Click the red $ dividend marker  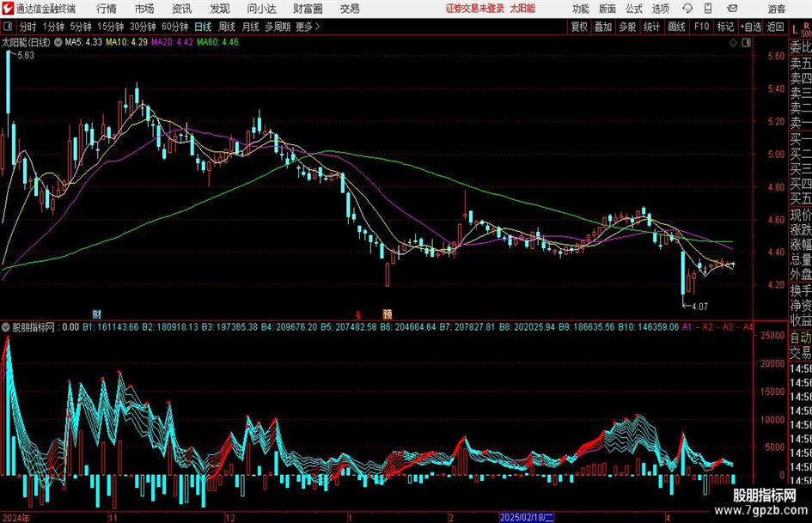pyautogui.click(x=357, y=314)
